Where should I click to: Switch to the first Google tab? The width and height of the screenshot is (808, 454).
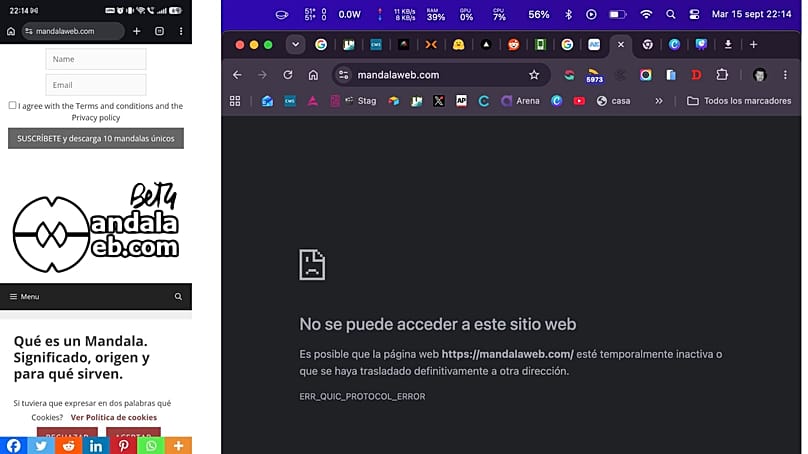(x=321, y=45)
